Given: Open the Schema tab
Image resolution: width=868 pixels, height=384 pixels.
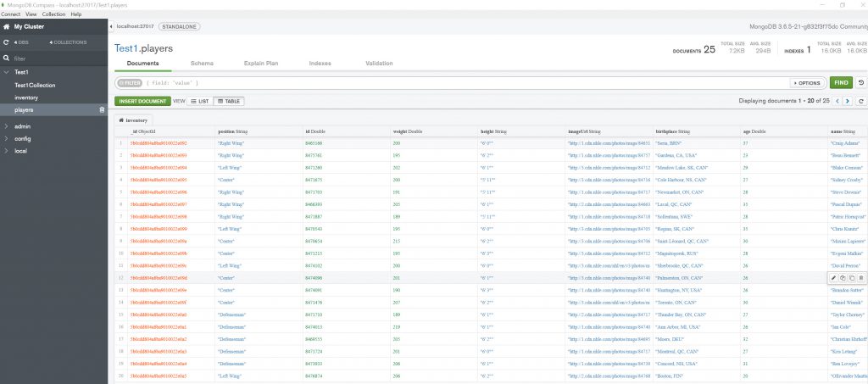Looking at the screenshot, I should coord(202,64).
